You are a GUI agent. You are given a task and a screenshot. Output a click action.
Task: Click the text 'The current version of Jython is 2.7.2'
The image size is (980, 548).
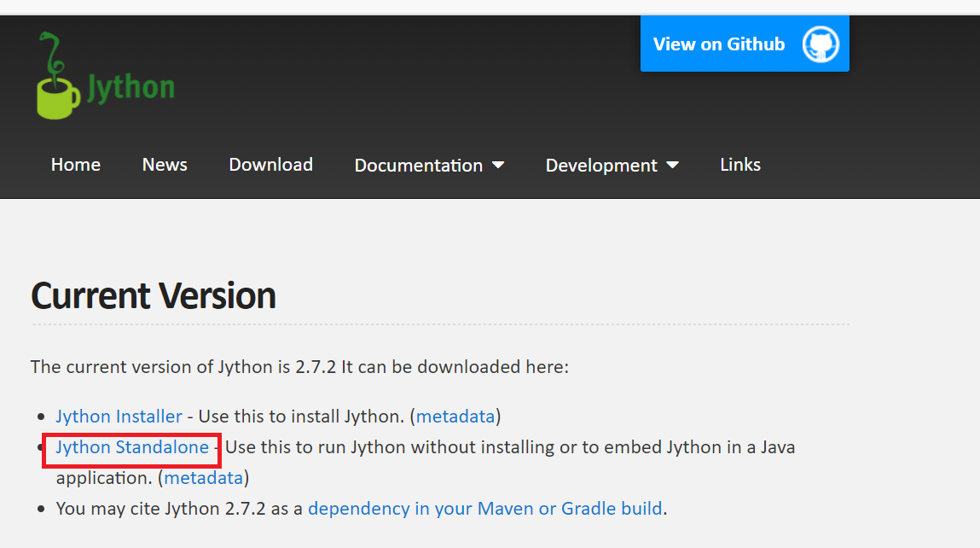183,366
